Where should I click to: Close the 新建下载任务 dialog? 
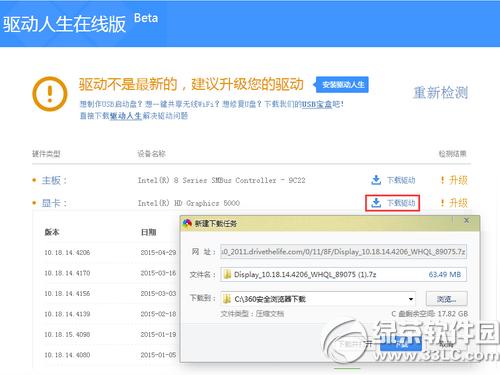(467, 221)
